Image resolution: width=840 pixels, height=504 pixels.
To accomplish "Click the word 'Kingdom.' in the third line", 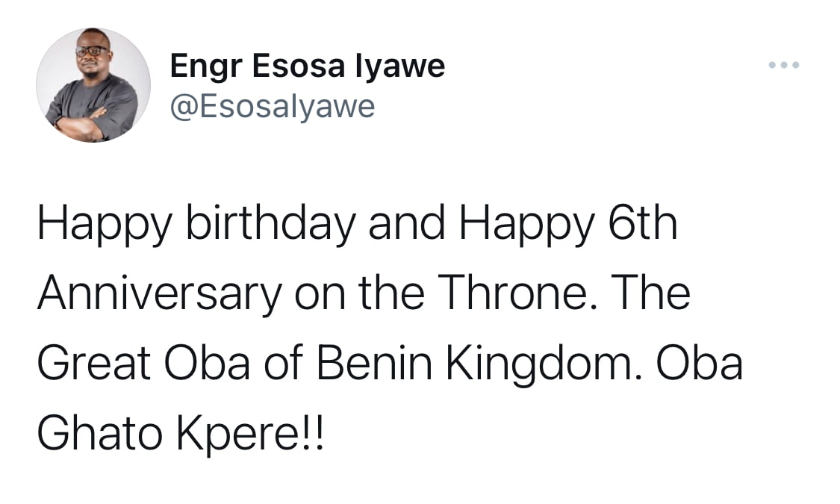I will pyautogui.click(x=544, y=364).
